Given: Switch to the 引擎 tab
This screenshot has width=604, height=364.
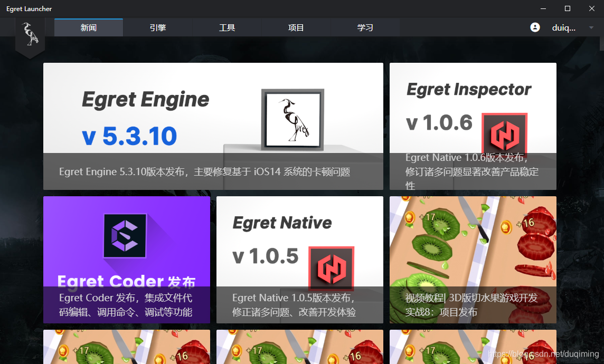Looking at the screenshot, I should (x=157, y=27).
